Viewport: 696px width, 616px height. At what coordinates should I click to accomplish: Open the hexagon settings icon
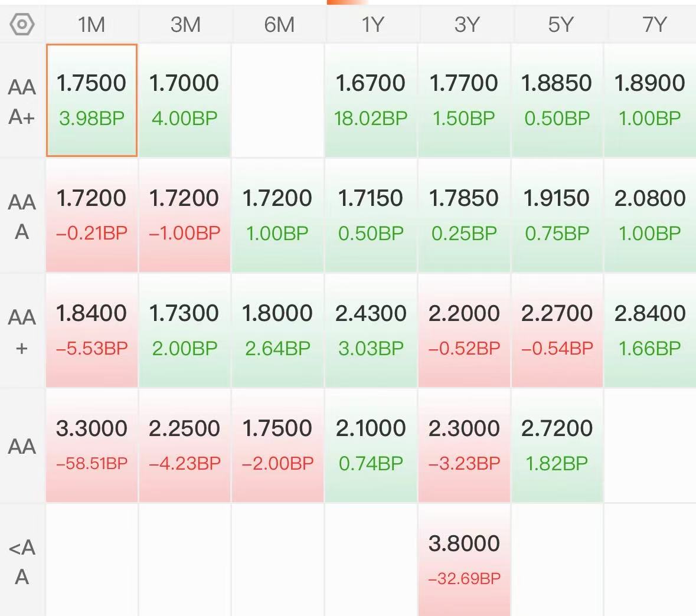click(x=22, y=24)
